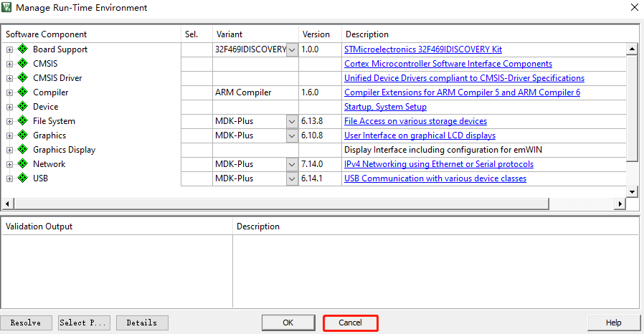The height and width of the screenshot is (334, 644).
Task: Click the green diamond icon beside Graphics Display
Action: [22, 150]
